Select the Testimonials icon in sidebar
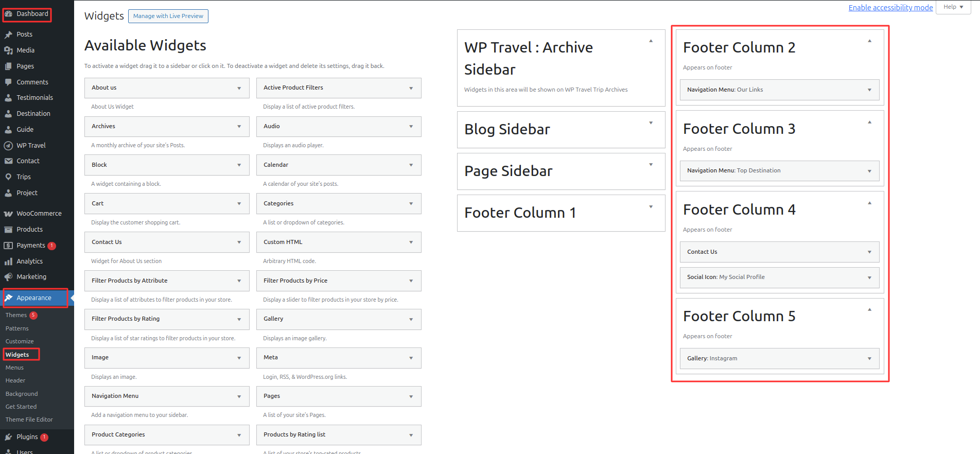 9,97
